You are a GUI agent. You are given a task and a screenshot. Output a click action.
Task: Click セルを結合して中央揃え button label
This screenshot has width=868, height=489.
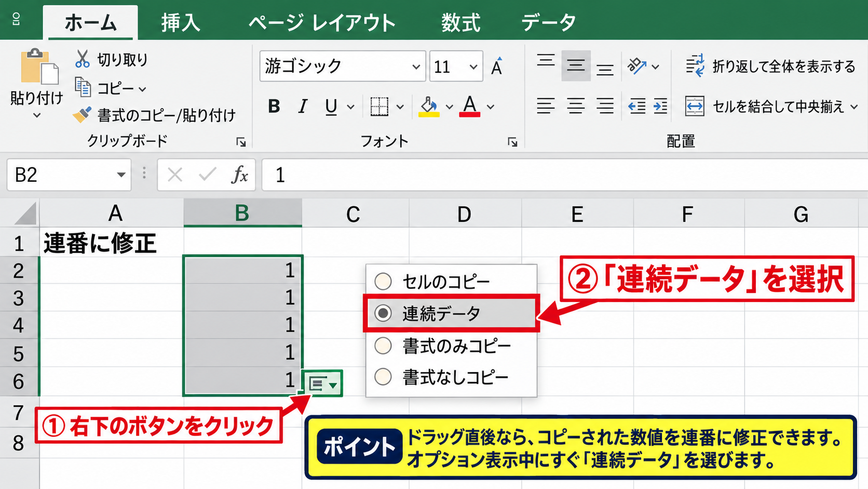click(x=778, y=107)
